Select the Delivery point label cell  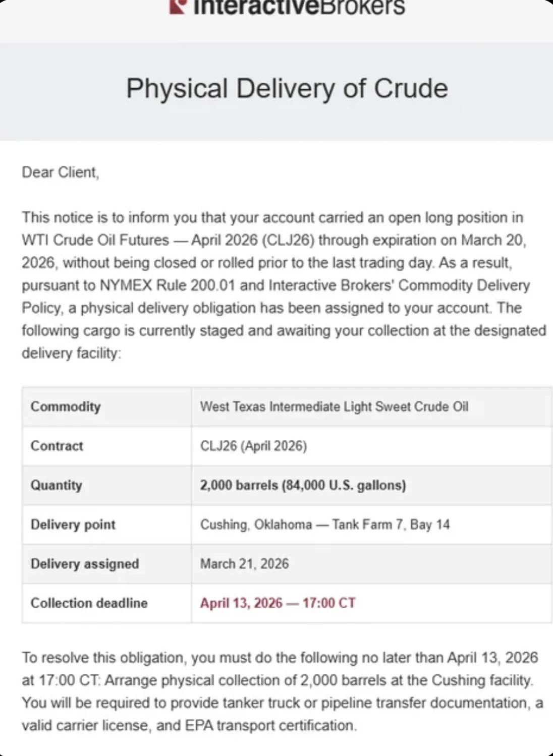pyautogui.click(x=73, y=525)
